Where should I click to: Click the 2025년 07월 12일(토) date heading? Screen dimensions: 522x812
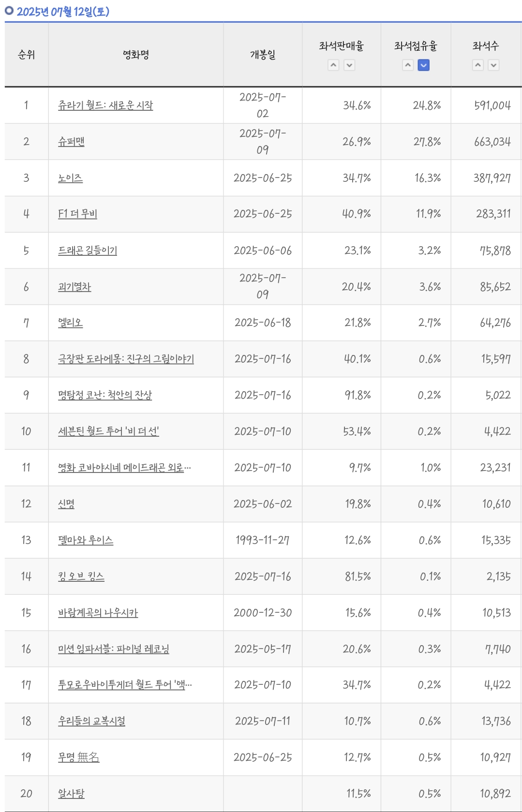tap(63, 11)
